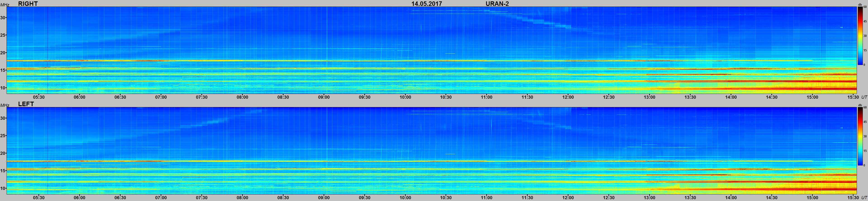The image size is (868, 201).
Task: Click 13:00 tick under RIGHT panel
Action: pyautogui.click(x=650, y=97)
